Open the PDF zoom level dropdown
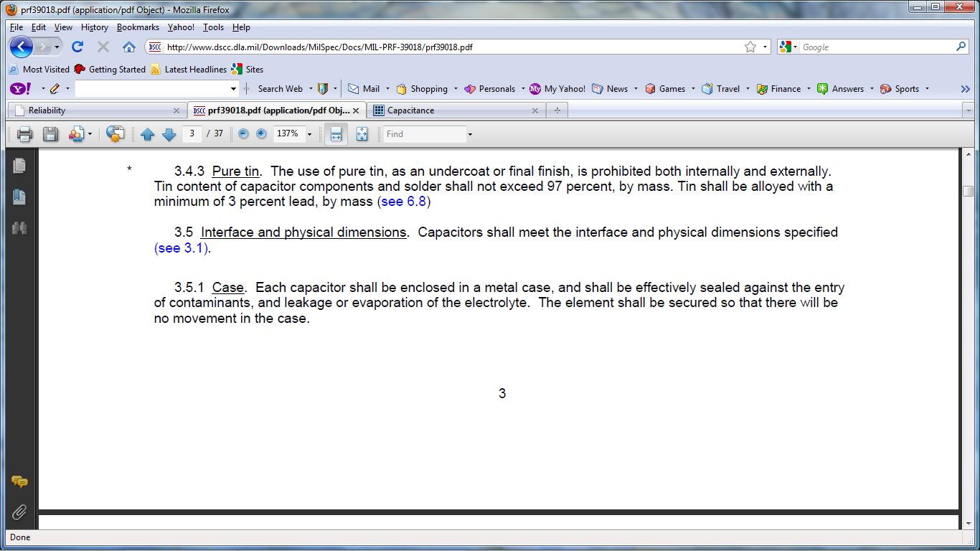980x551 pixels. pos(310,134)
